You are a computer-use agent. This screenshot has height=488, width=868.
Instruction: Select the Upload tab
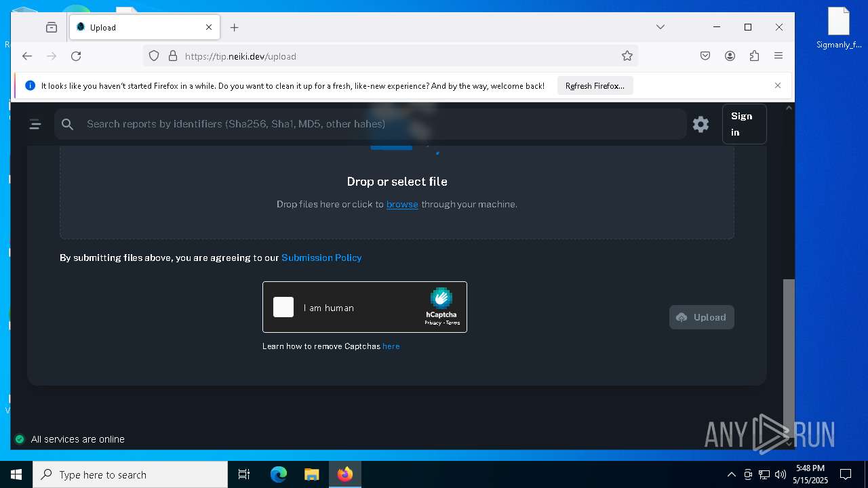pyautogui.click(x=145, y=27)
